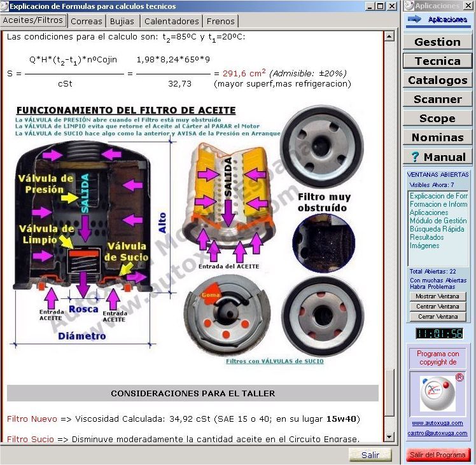Click the 'CONSIDERACIONES PARA EL TALLER' header bar
Image resolution: width=476 pixels, height=465 pixels.
pyautogui.click(x=192, y=393)
